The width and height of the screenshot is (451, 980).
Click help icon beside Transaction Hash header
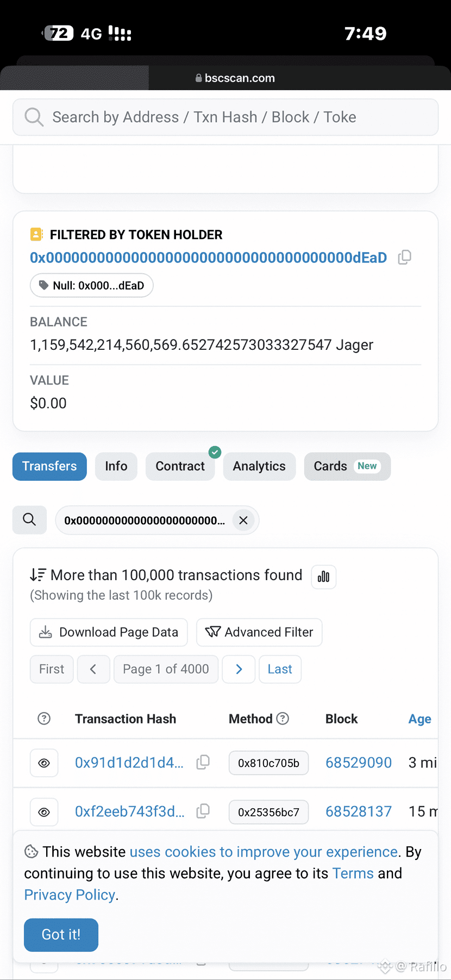coord(44,719)
